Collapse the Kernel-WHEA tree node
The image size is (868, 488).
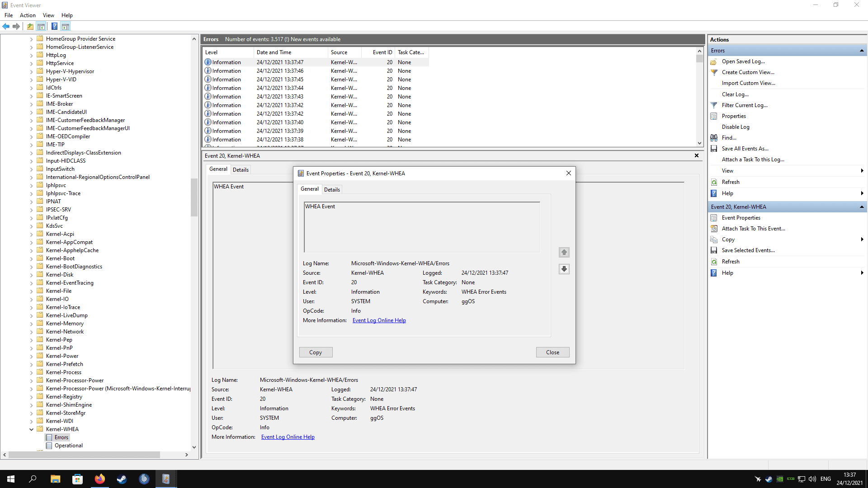pyautogui.click(x=31, y=429)
